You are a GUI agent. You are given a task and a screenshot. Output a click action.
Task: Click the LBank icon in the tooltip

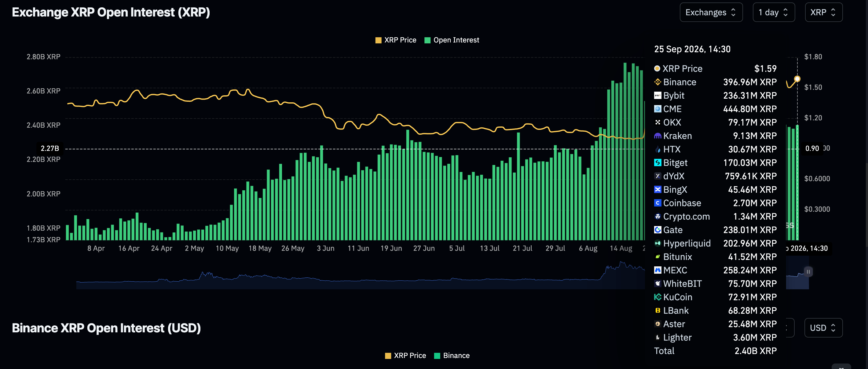tap(657, 310)
